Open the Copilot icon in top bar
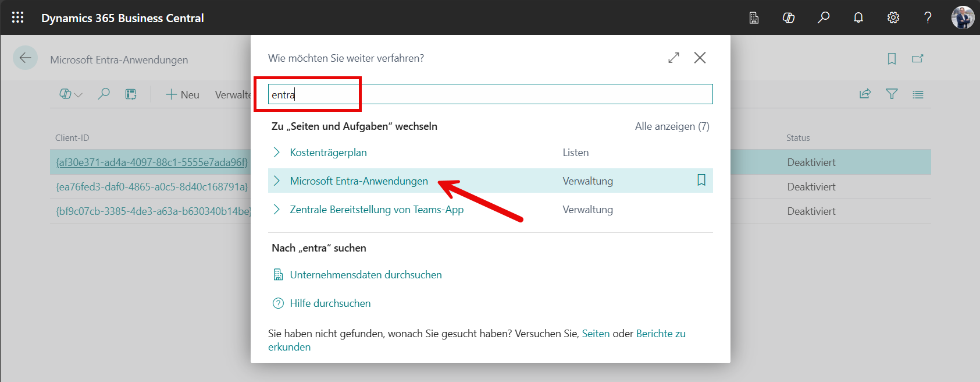Screen dimensions: 980x382 789,18
